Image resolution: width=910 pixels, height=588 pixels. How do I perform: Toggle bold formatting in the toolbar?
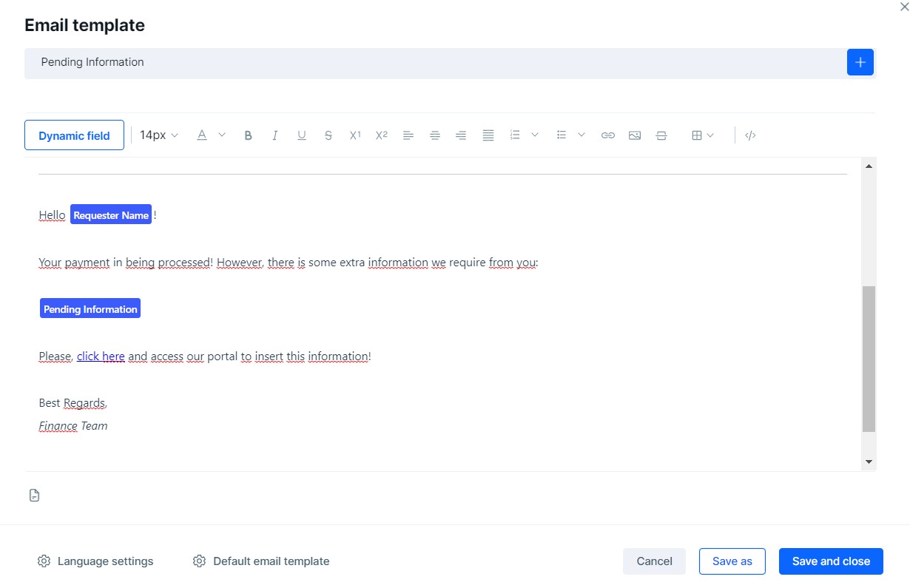coord(249,135)
